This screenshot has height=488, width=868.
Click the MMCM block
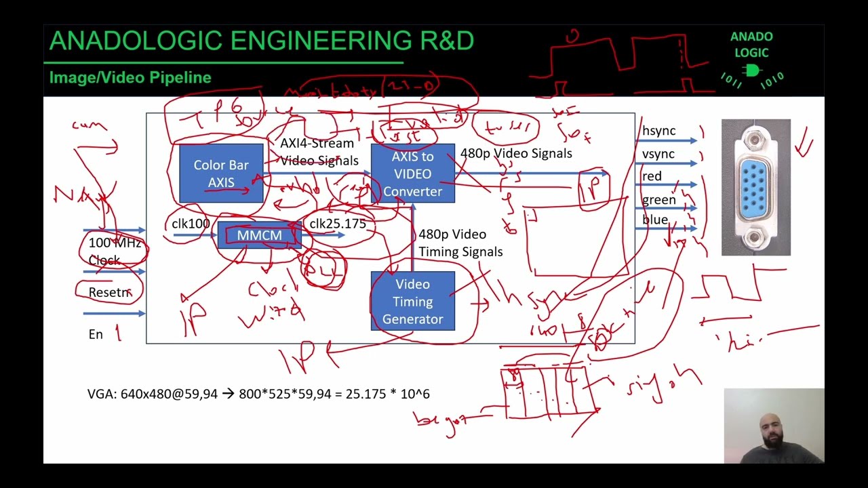coord(260,235)
